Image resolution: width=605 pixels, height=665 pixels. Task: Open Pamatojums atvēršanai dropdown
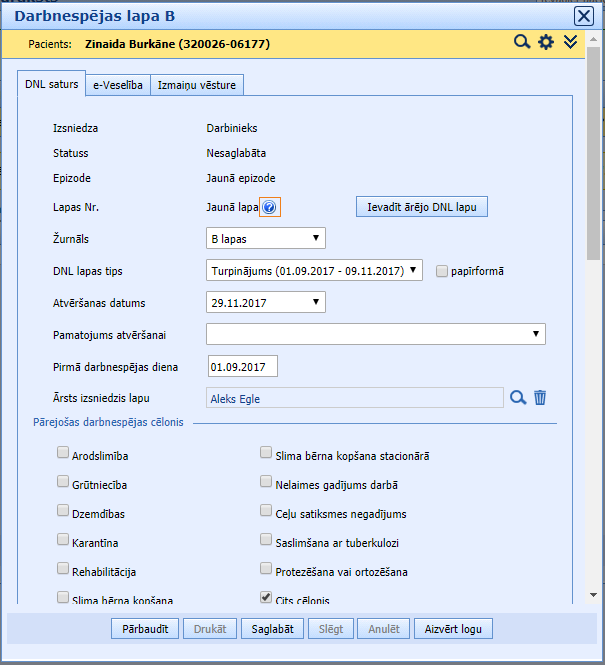click(x=375, y=334)
